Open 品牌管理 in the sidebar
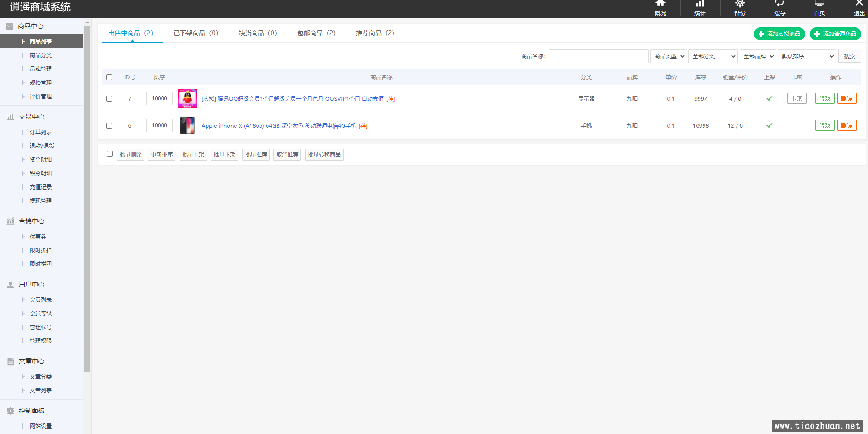 tap(42, 69)
